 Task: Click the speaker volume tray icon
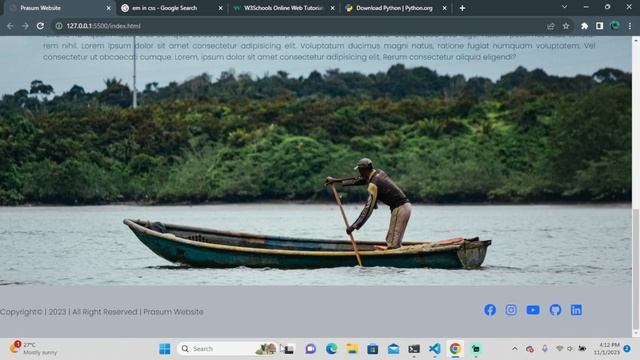point(570,349)
